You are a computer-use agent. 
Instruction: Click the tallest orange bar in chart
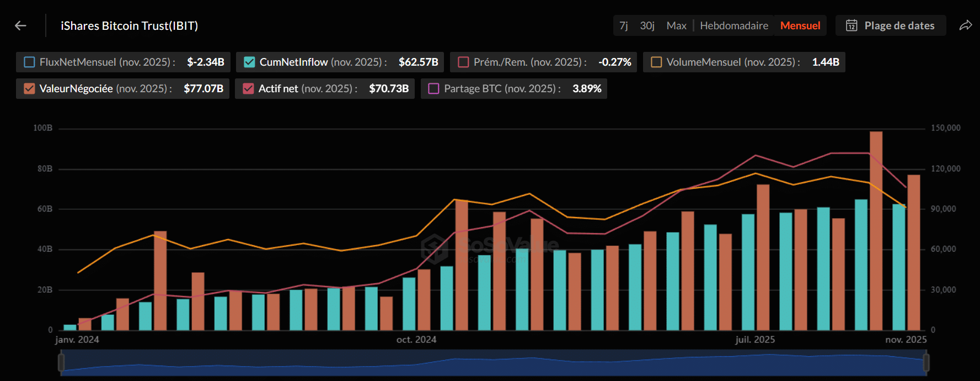tap(876, 232)
